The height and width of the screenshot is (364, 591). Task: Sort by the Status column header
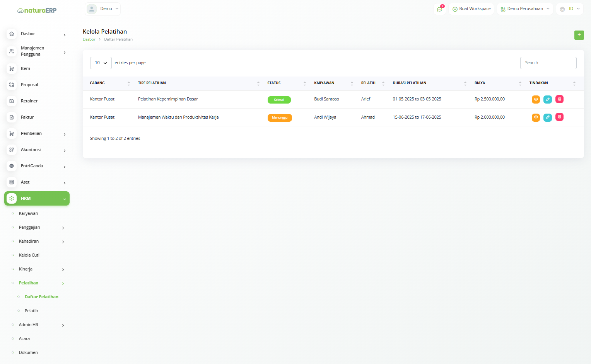point(287,83)
